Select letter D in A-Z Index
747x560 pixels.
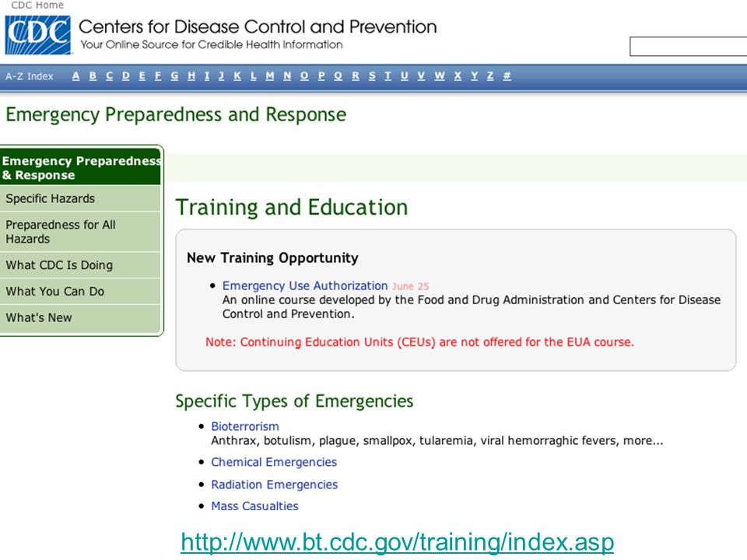pos(126,75)
